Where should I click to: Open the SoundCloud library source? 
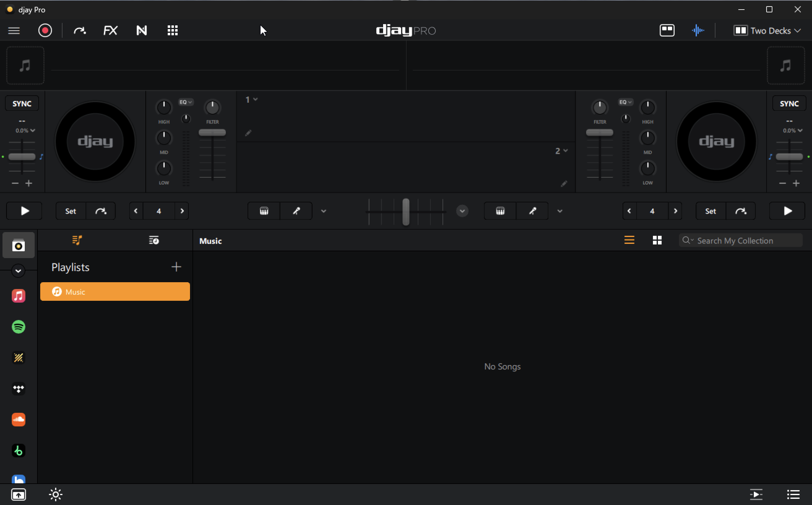(x=19, y=420)
